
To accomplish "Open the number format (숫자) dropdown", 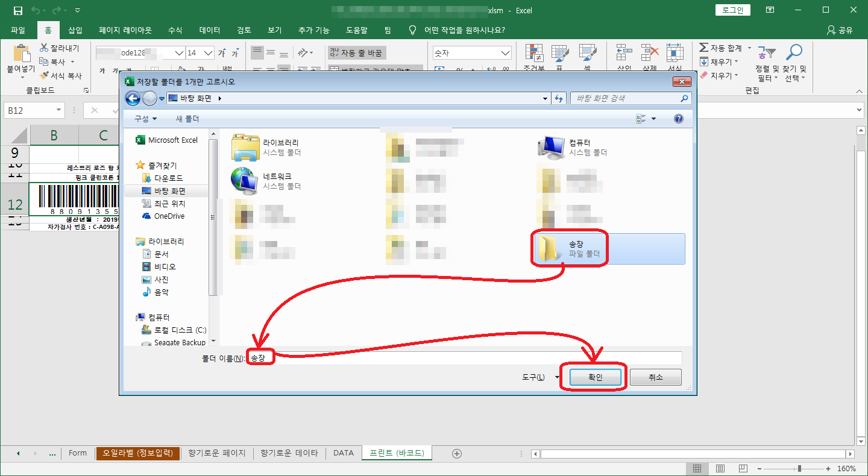I will click(506, 53).
